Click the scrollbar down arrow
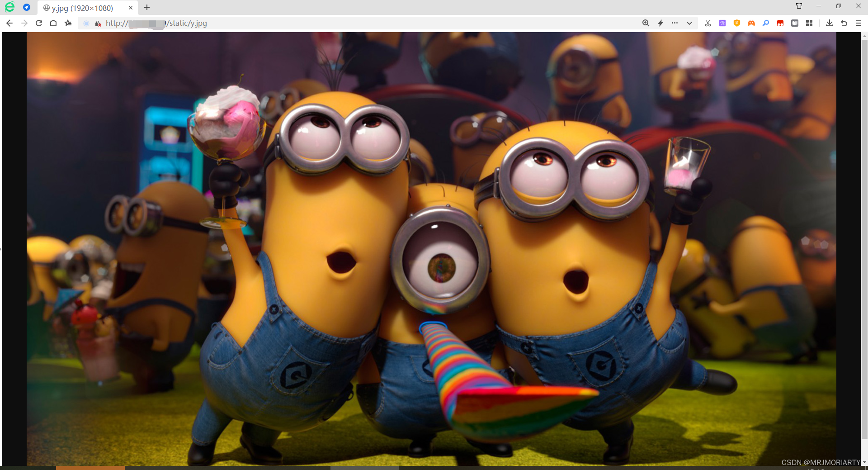 [864, 463]
